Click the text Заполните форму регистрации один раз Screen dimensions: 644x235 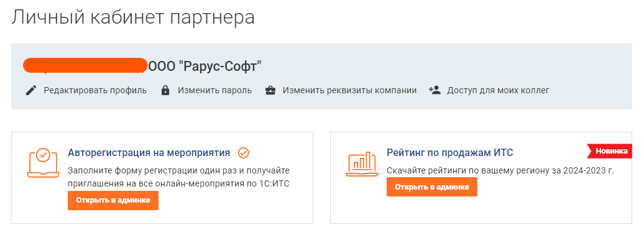(x=152, y=170)
